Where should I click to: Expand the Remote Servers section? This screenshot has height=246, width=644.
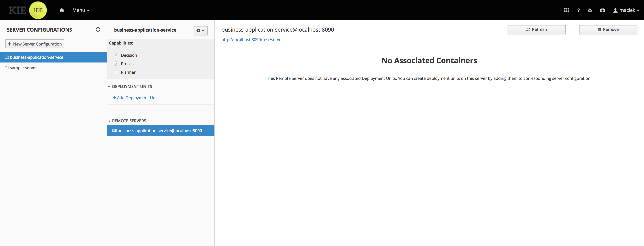(109, 121)
